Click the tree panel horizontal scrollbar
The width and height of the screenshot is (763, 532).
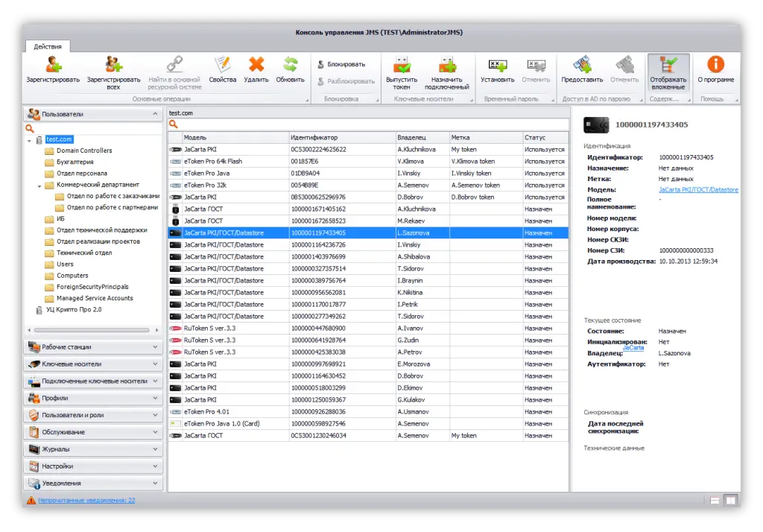pyautogui.click(x=92, y=330)
